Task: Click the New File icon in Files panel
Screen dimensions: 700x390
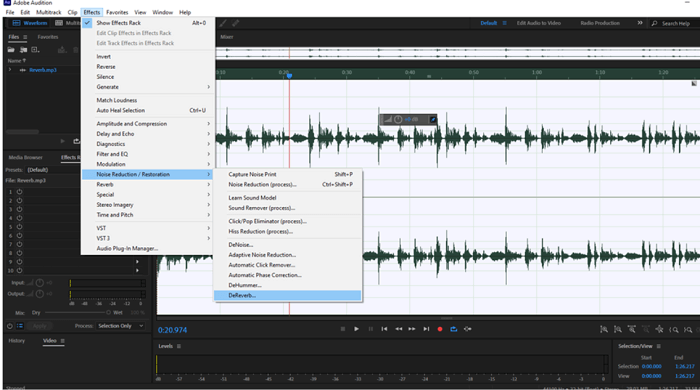Action: coord(35,50)
